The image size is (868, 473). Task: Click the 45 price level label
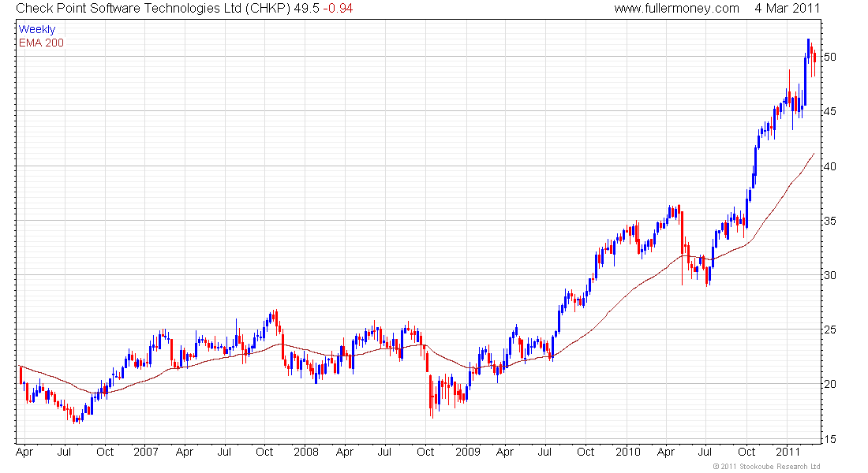[x=830, y=112]
